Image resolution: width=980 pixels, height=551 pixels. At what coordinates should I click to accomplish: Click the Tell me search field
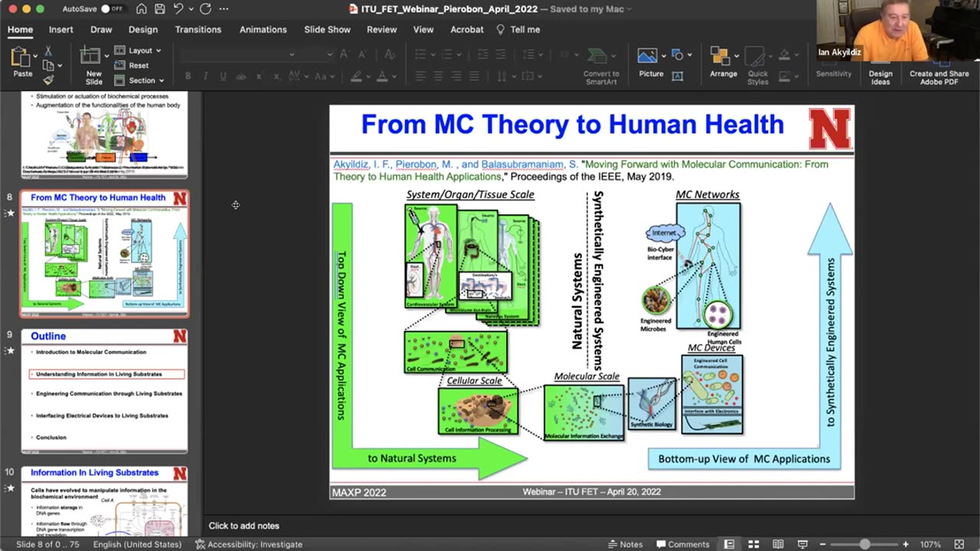point(518,29)
